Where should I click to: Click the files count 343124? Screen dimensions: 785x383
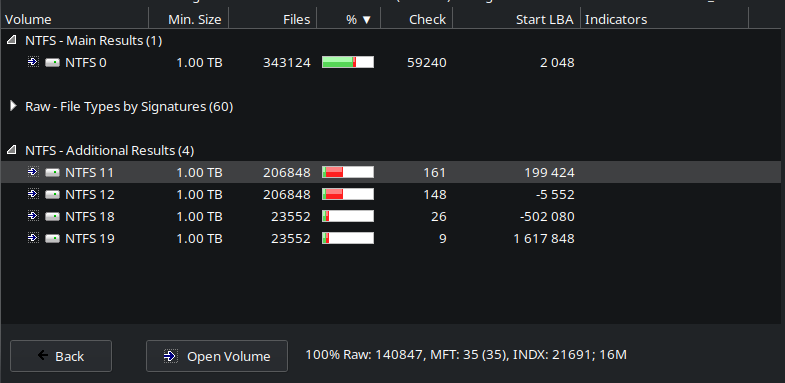(x=287, y=63)
